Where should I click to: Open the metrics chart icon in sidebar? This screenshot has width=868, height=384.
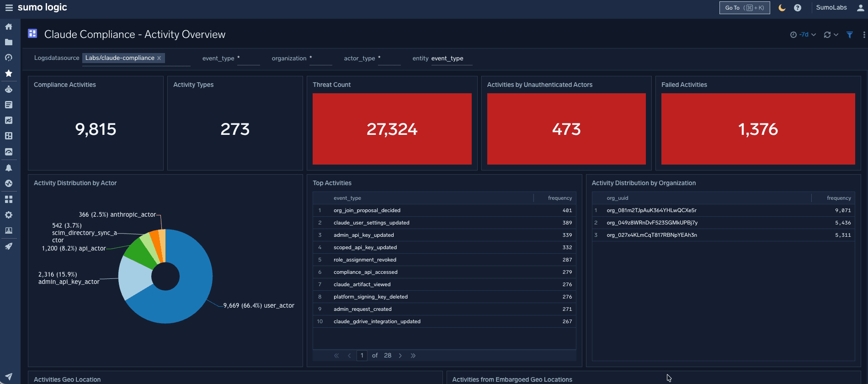(x=9, y=120)
